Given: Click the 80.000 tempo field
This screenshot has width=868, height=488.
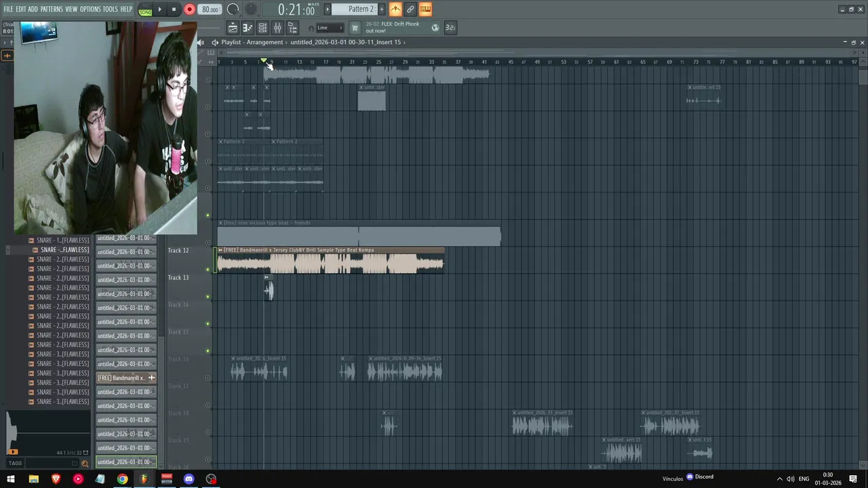Looking at the screenshot, I should click(x=210, y=9).
